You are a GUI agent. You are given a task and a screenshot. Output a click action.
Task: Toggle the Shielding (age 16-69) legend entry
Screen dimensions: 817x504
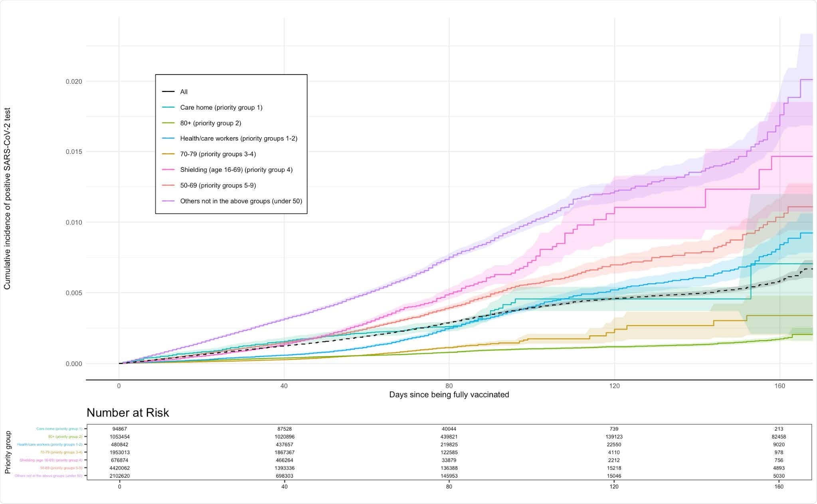[236, 169]
